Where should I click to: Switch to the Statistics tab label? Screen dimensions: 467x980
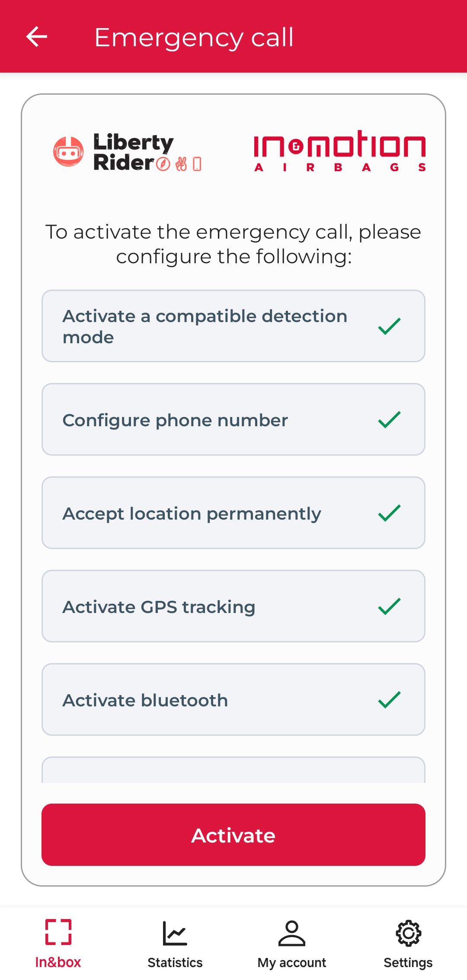(175, 963)
